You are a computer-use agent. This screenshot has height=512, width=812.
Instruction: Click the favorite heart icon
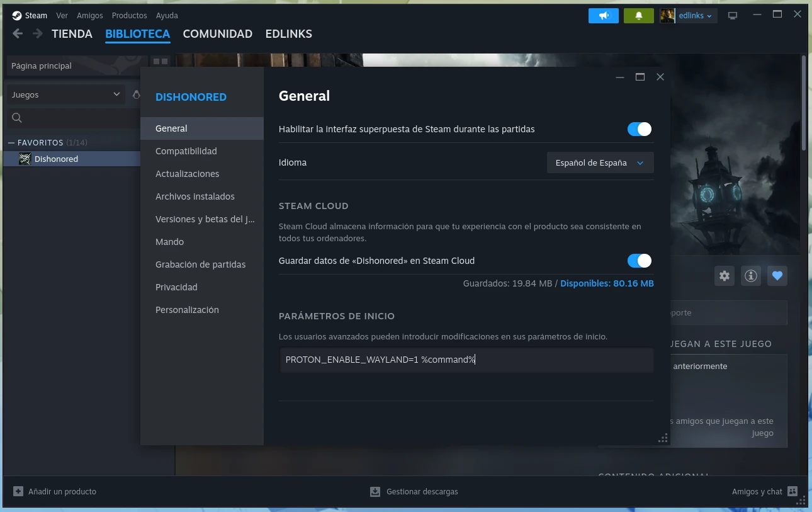point(777,275)
